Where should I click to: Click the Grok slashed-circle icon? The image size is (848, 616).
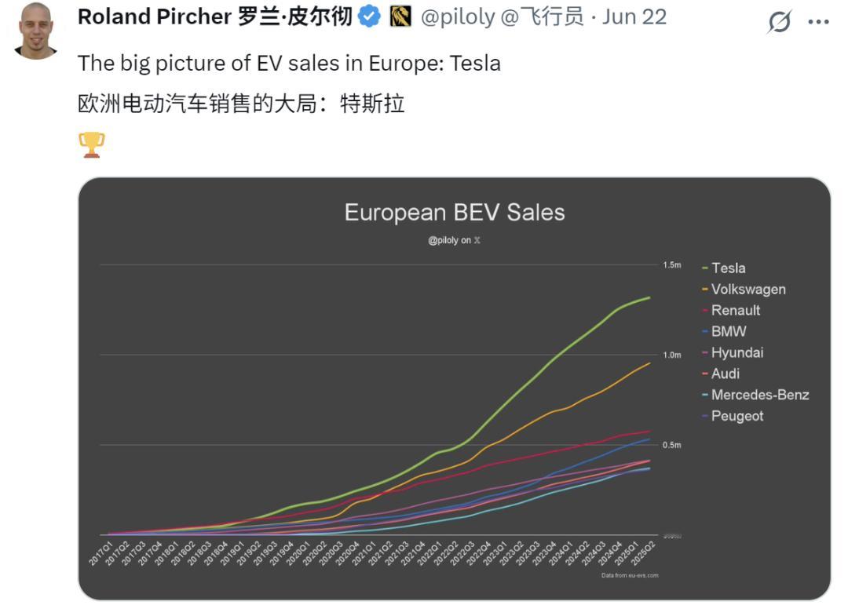[780, 22]
